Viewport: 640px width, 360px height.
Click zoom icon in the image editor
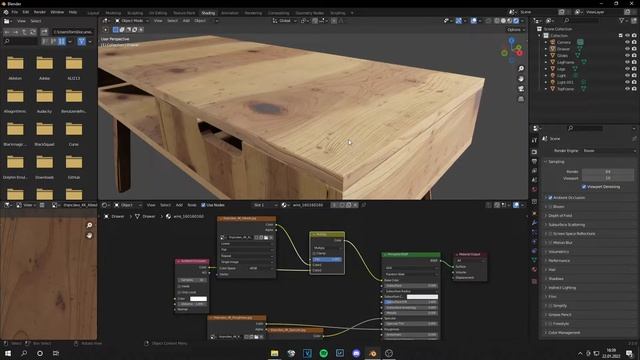click(x=89, y=225)
